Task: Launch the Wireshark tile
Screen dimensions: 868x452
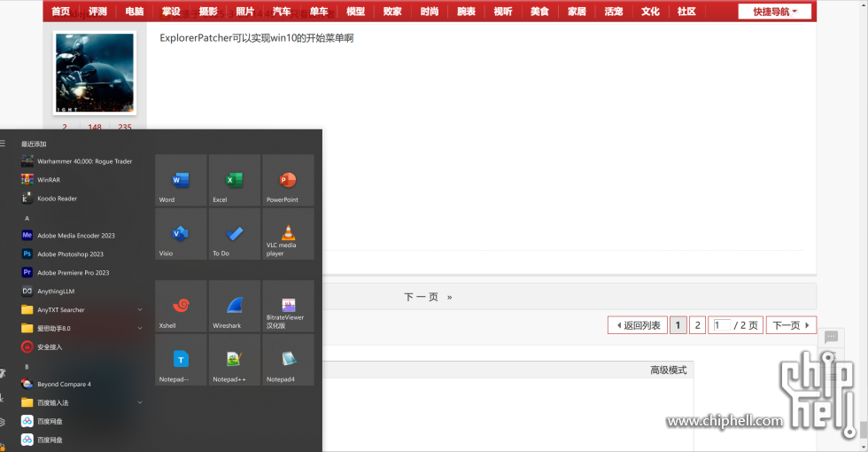Action: [x=235, y=306]
